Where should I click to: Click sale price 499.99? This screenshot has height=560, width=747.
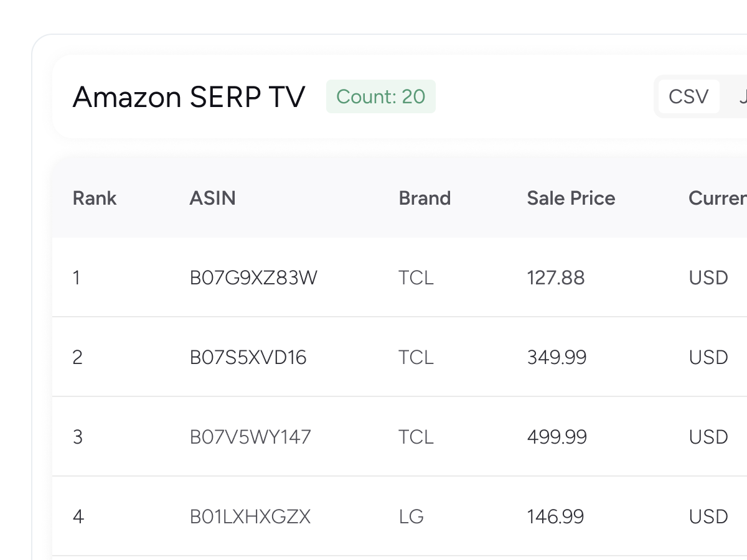pos(557,437)
